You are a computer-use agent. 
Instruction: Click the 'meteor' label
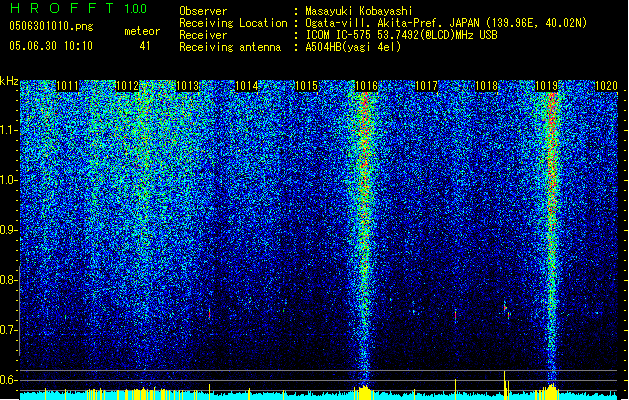click(x=142, y=31)
